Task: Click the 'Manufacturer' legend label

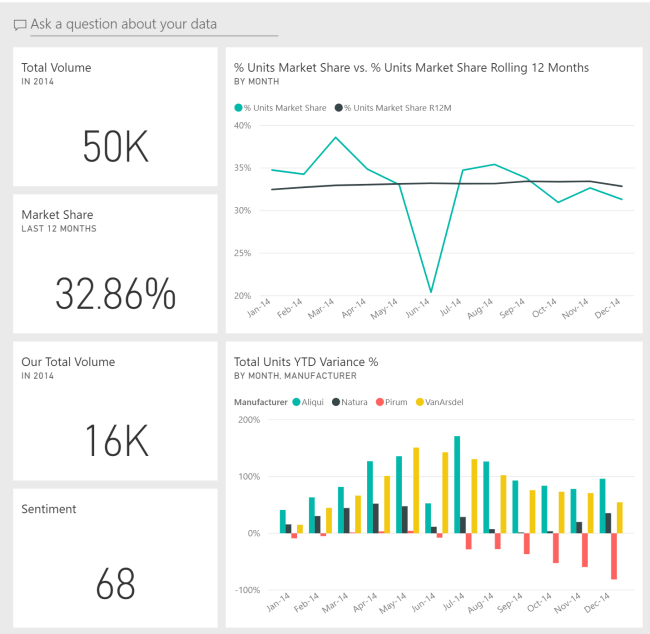Action: pos(260,402)
